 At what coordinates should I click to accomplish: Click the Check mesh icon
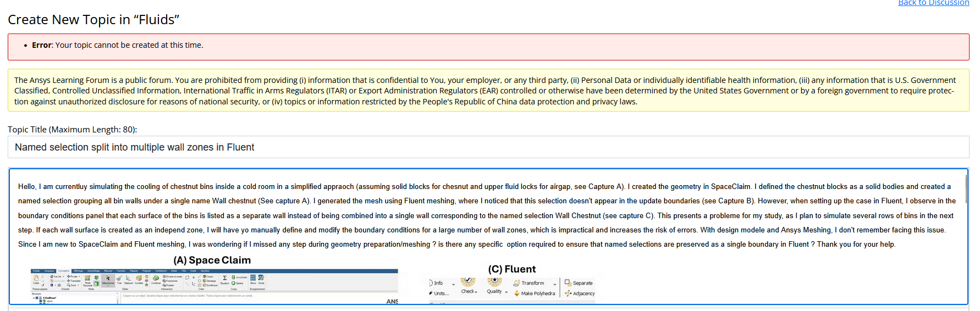click(468, 282)
